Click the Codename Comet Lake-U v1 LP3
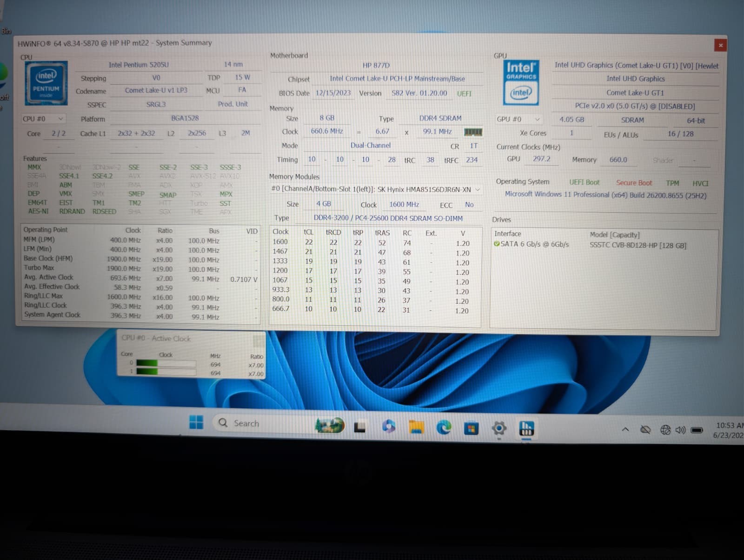Viewport: 744px width, 560px height. [x=156, y=90]
